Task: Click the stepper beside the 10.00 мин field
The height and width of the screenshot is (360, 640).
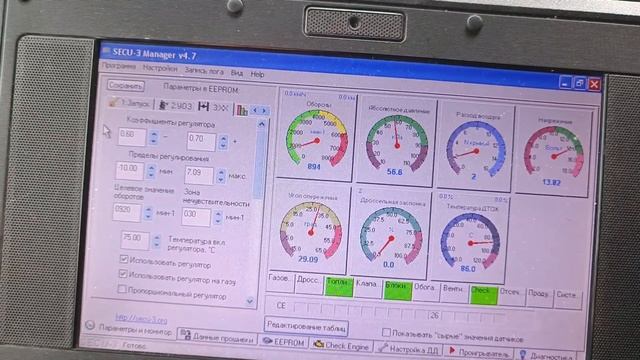Action: coord(151,171)
